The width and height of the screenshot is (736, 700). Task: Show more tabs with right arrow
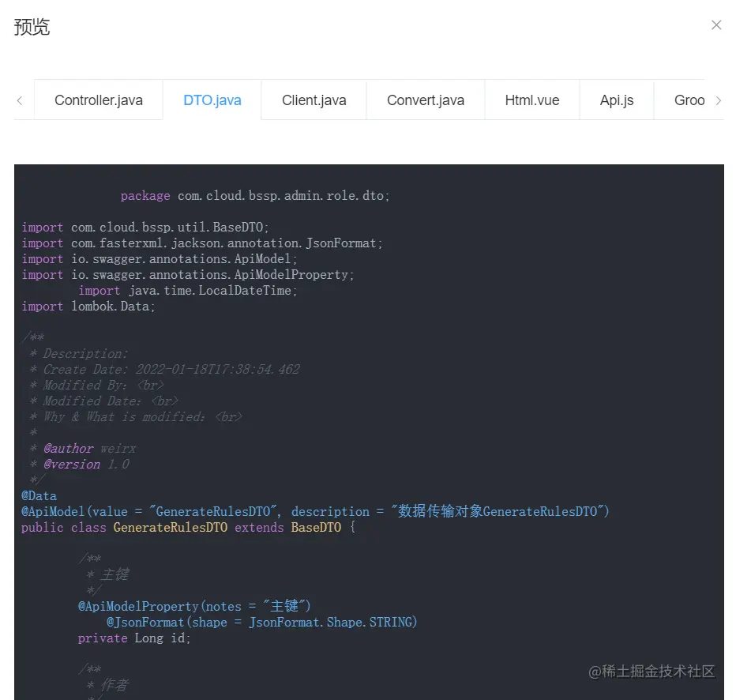(x=718, y=100)
